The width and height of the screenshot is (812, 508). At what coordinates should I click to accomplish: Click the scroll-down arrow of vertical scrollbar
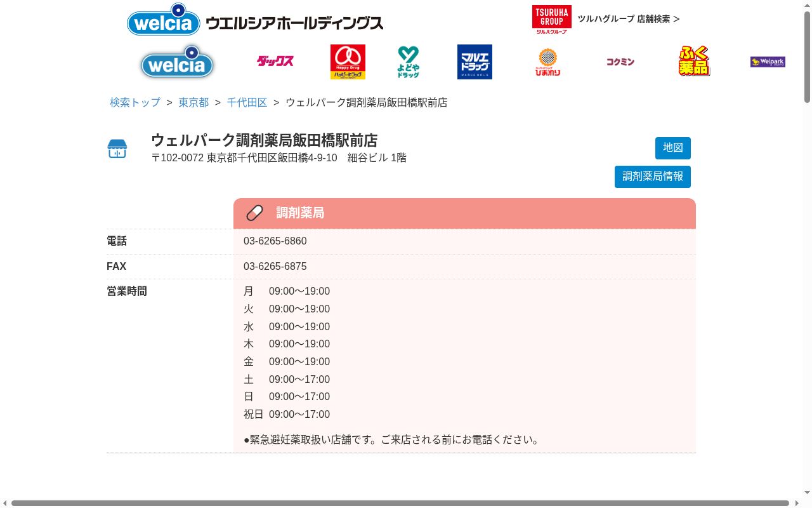(x=807, y=493)
